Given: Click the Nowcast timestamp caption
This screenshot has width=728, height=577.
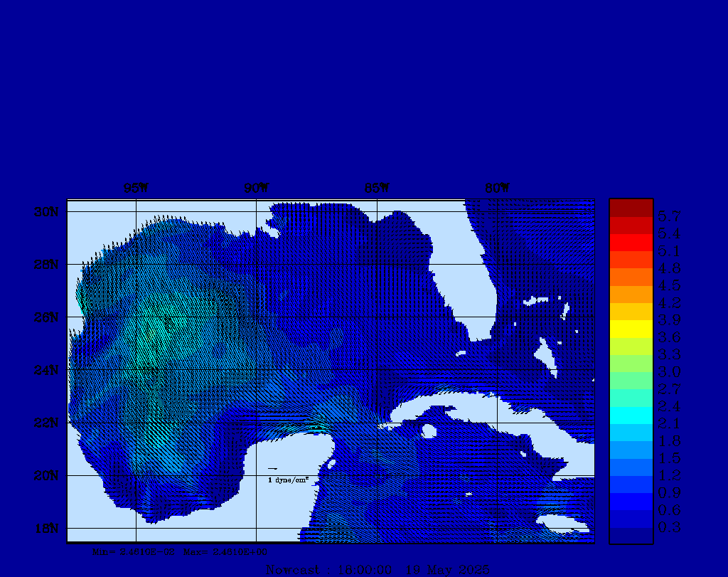Looking at the screenshot, I should tap(377, 569).
